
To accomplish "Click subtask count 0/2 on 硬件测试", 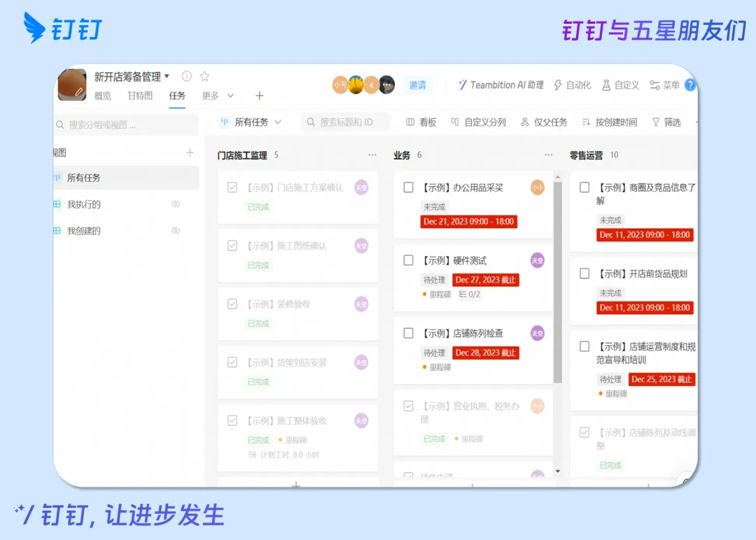I will point(469,294).
